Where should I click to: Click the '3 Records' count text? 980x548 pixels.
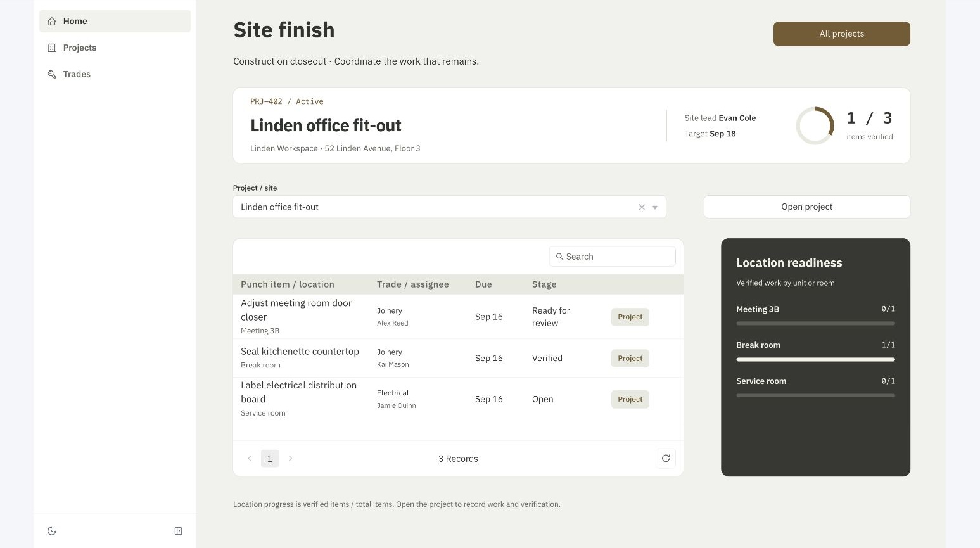pos(458,459)
